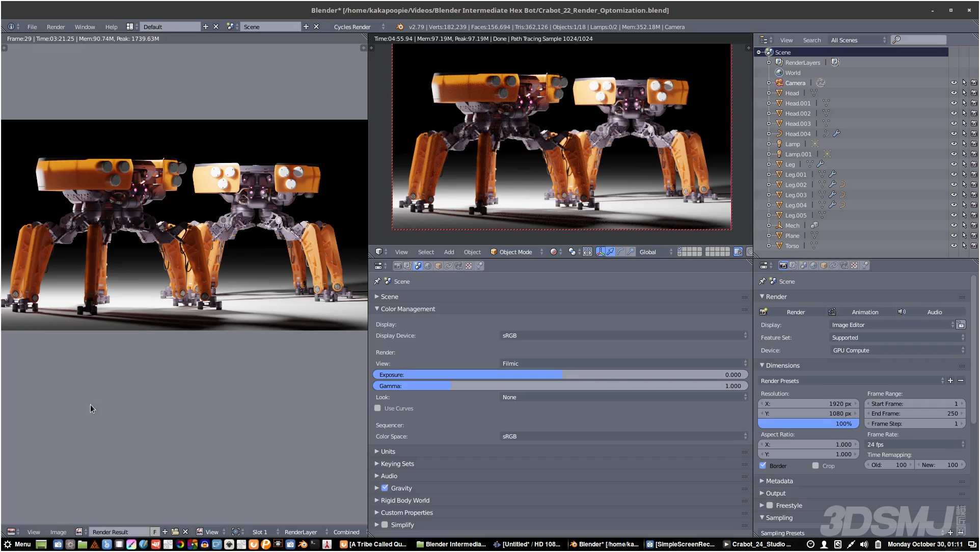The image size is (980, 552).
Task: Toggle Gravity checkbox
Action: 385,488
